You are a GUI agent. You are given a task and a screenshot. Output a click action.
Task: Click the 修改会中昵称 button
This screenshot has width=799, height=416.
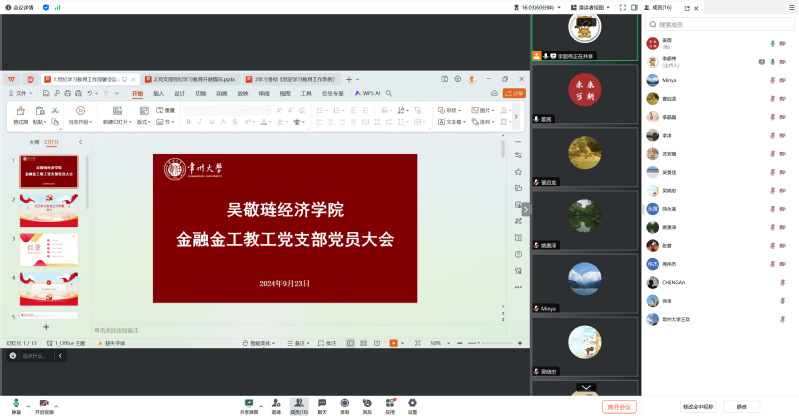click(x=698, y=407)
